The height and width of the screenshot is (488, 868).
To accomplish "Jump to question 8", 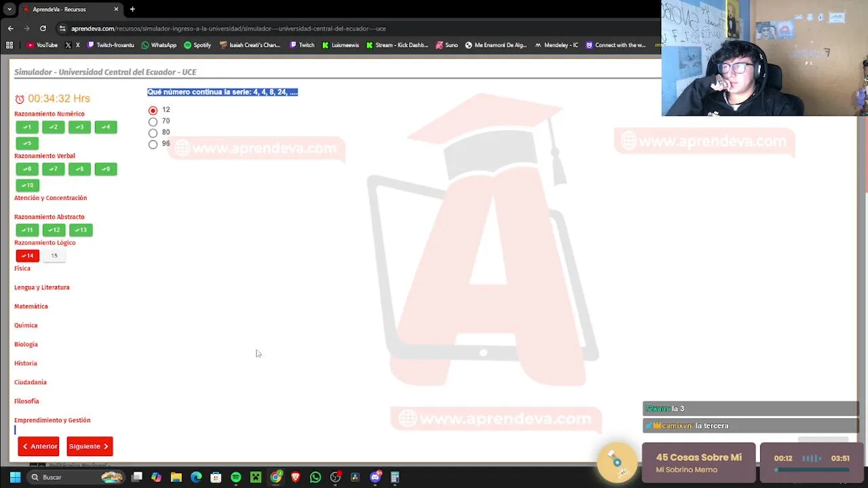I will click(79, 169).
